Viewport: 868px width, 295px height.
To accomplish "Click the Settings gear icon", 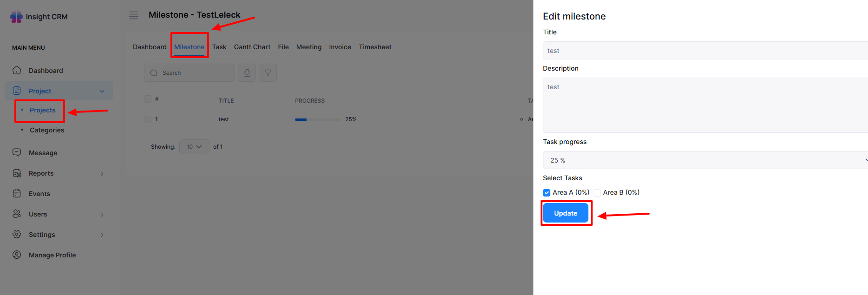I will 17,235.
